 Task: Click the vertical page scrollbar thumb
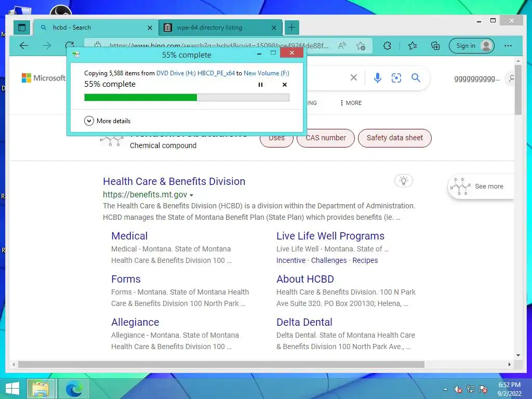point(518,90)
